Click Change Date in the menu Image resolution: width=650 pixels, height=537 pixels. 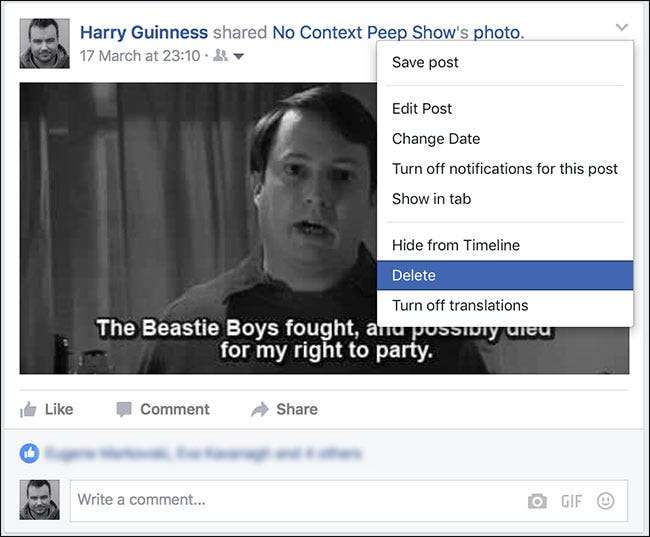436,138
